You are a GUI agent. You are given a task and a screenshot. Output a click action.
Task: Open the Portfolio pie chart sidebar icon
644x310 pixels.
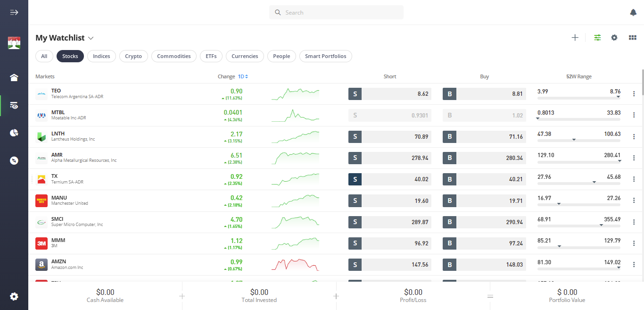click(x=14, y=133)
